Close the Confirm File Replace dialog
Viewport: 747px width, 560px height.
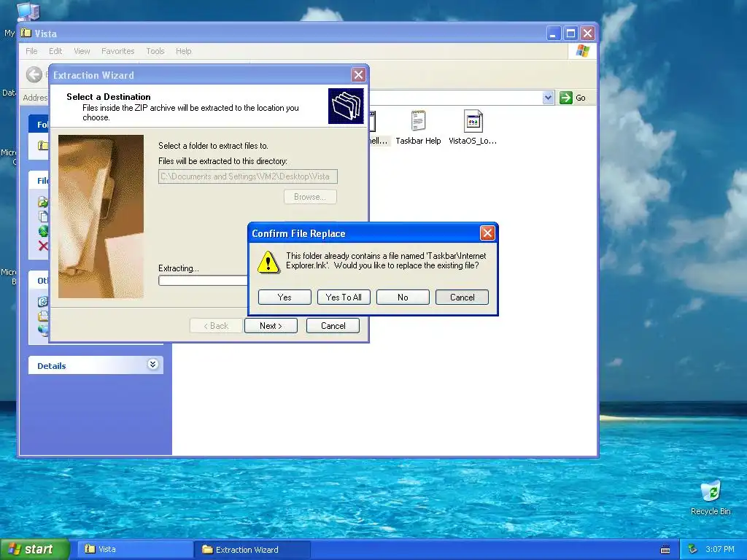(487, 233)
